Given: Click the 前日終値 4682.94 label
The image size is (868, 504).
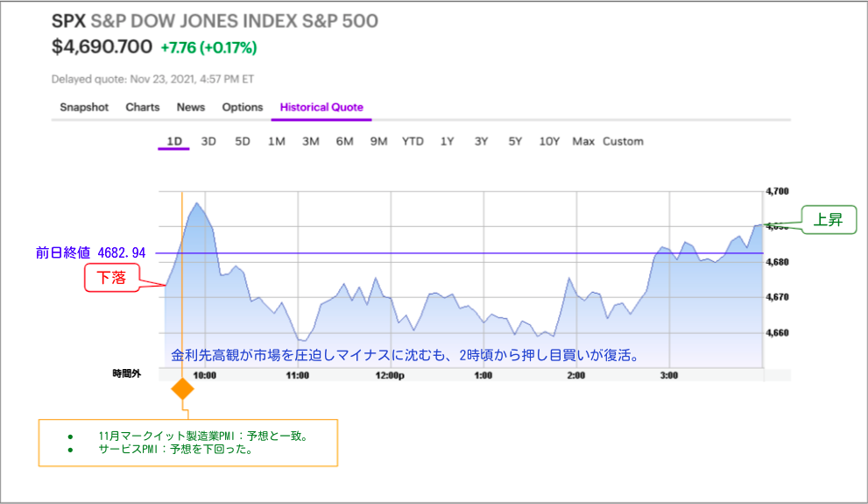Looking at the screenshot, I should point(91,253).
